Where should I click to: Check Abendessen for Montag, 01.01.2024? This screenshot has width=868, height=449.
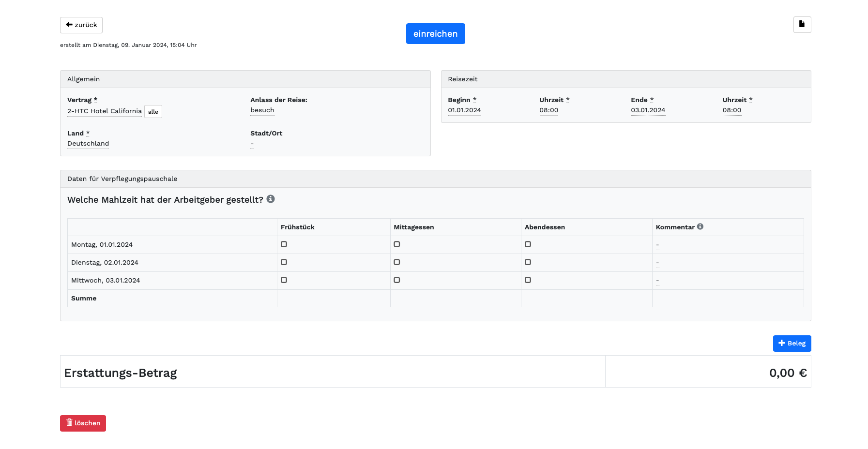(x=528, y=244)
